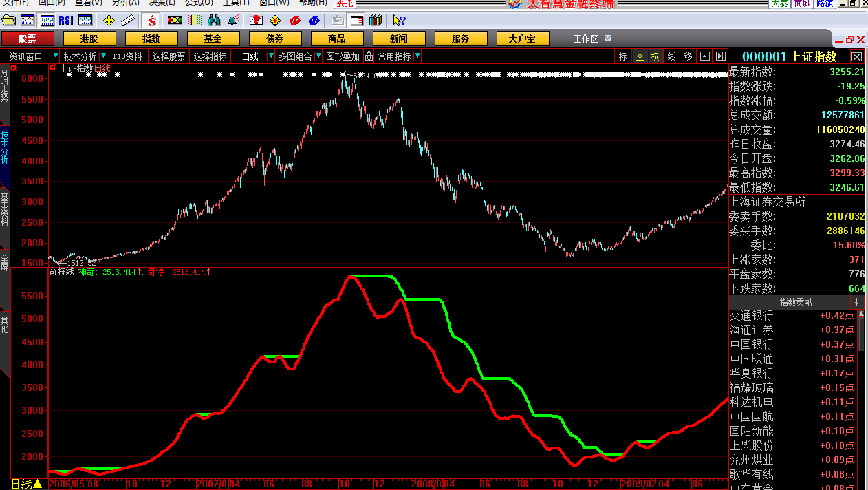Click the F10资料 button

point(127,56)
